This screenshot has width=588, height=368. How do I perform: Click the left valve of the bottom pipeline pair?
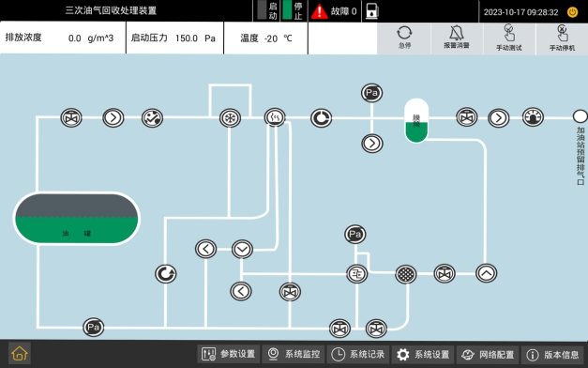click(x=340, y=329)
